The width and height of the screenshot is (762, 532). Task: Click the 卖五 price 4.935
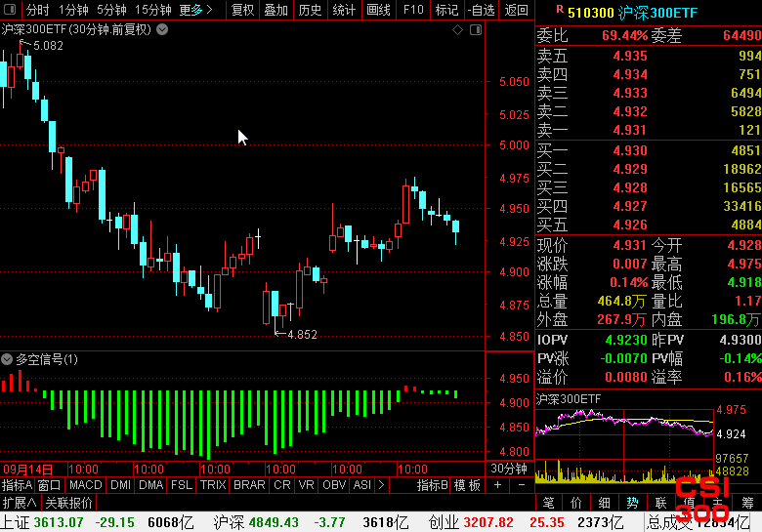630,56
